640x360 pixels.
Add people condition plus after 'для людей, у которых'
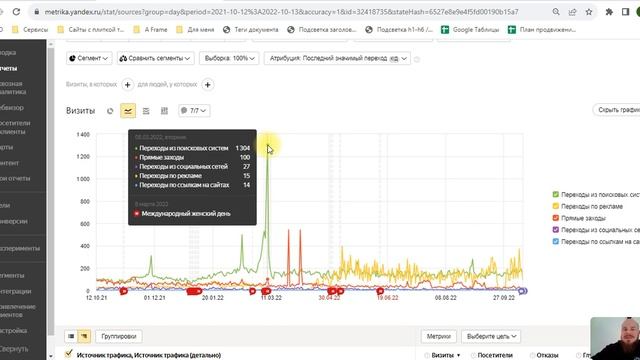207,84
